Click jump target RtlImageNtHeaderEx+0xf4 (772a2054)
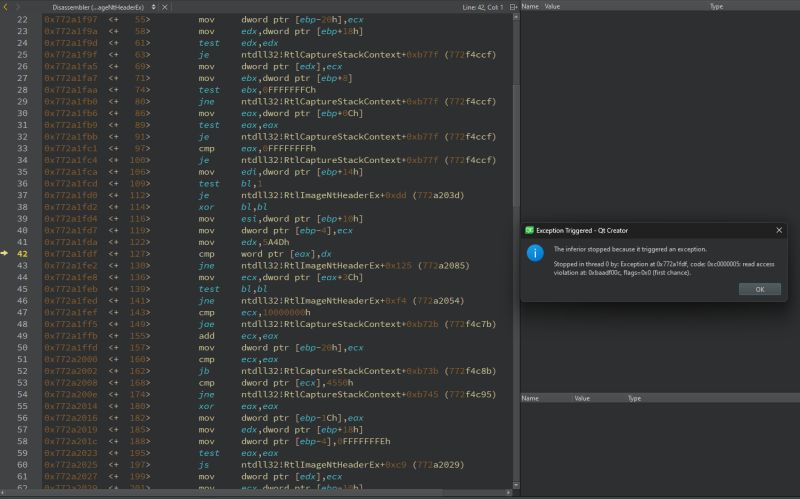Image resolution: width=800 pixels, height=499 pixels. point(353,301)
